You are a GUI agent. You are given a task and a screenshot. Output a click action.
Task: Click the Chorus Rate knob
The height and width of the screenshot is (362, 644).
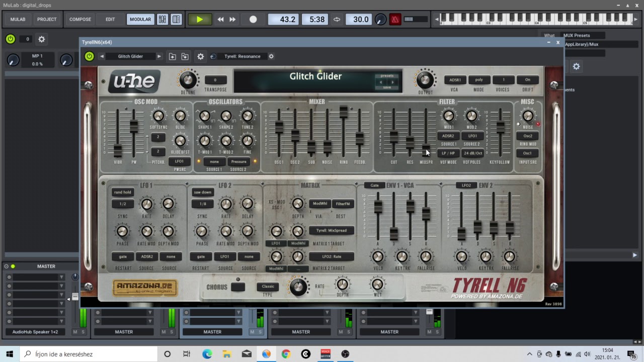click(x=298, y=287)
